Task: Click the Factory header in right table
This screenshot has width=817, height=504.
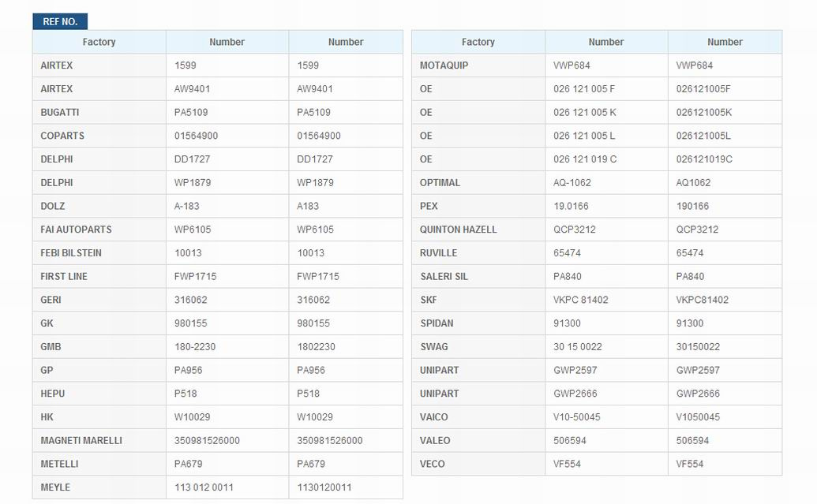Action: click(478, 42)
